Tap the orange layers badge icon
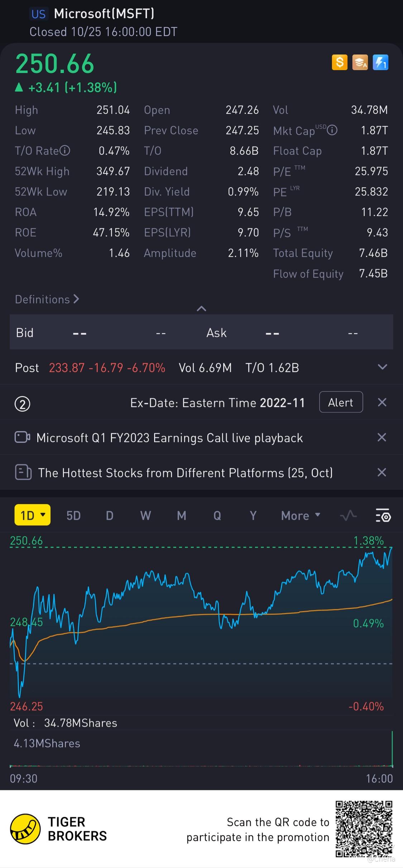The width and height of the screenshot is (403, 868). [360, 63]
